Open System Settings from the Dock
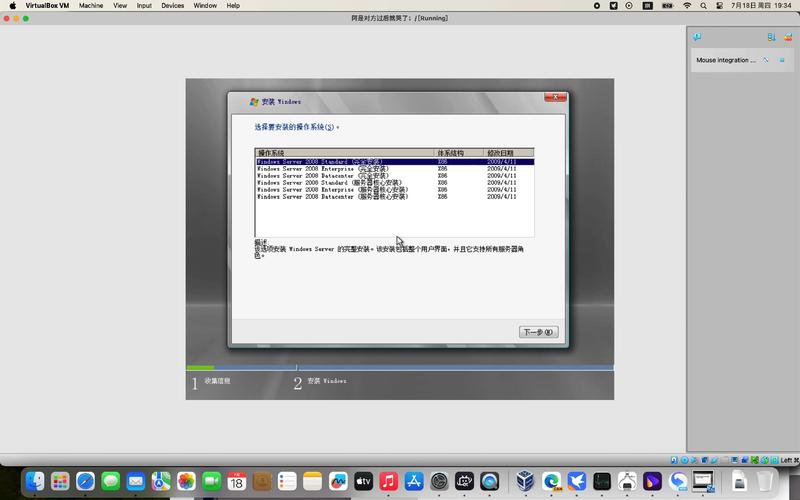 pyautogui.click(x=439, y=481)
